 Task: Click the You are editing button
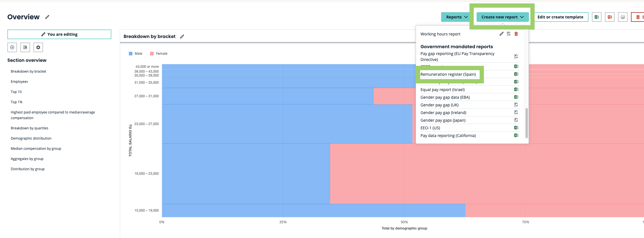point(59,34)
